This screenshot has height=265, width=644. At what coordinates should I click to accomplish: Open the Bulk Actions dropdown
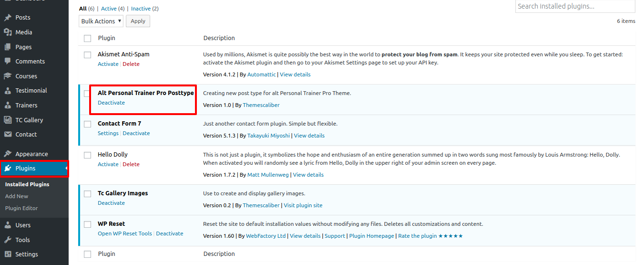(x=101, y=21)
